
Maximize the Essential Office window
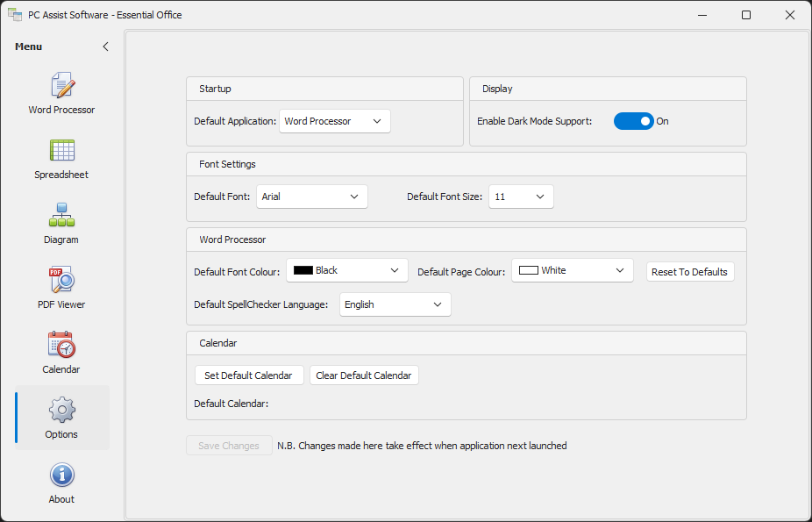[x=745, y=15]
